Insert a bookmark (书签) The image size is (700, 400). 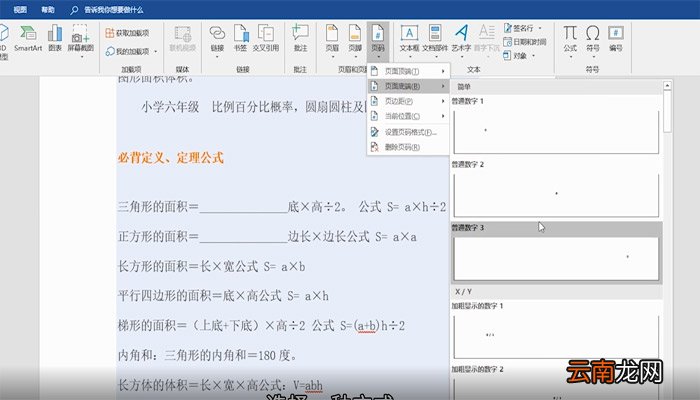[x=240, y=38]
